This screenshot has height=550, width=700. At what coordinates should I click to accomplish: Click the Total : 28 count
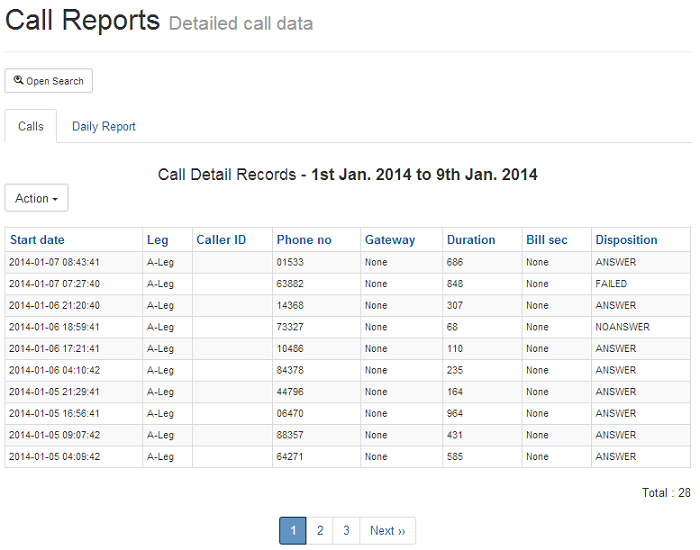coord(666,493)
